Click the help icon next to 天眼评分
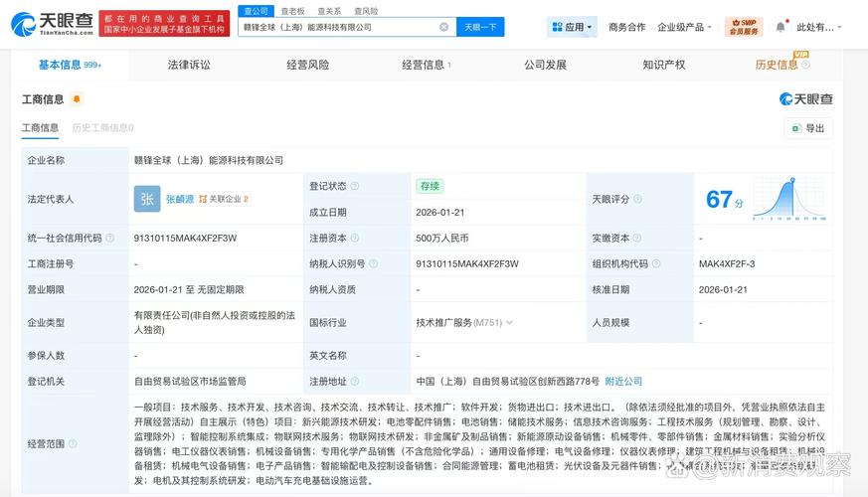The width and height of the screenshot is (868, 497). coord(637,199)
